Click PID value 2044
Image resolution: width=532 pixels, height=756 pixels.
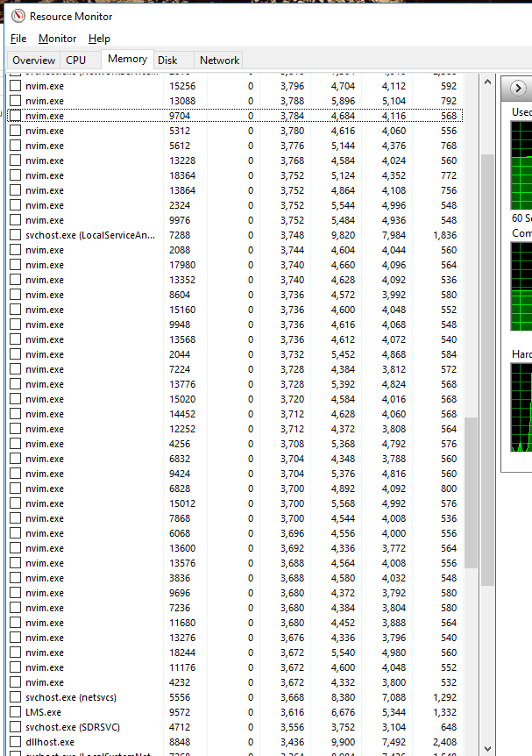[x=180, y=354]
